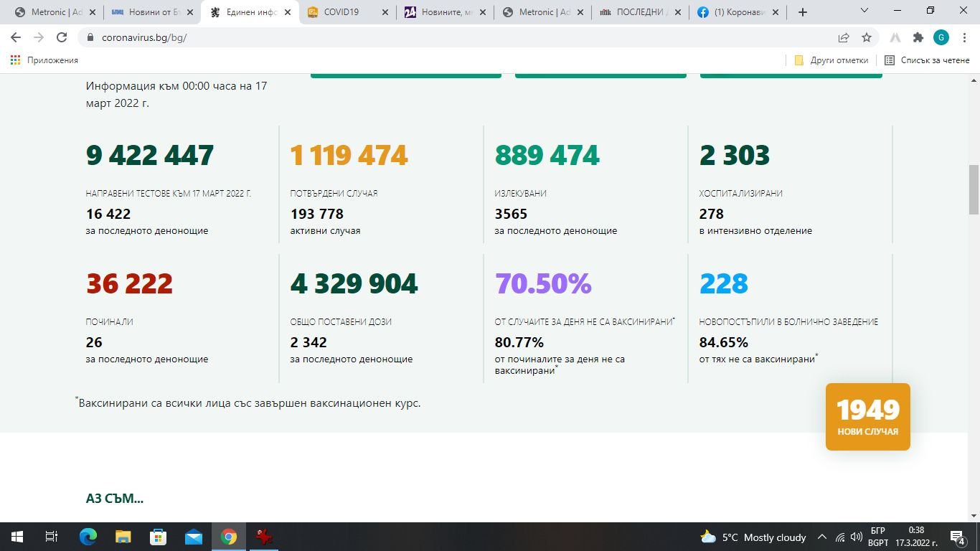Open the red app on taskbar
Viewport: 980px width, 551px height.
point(264,537)
